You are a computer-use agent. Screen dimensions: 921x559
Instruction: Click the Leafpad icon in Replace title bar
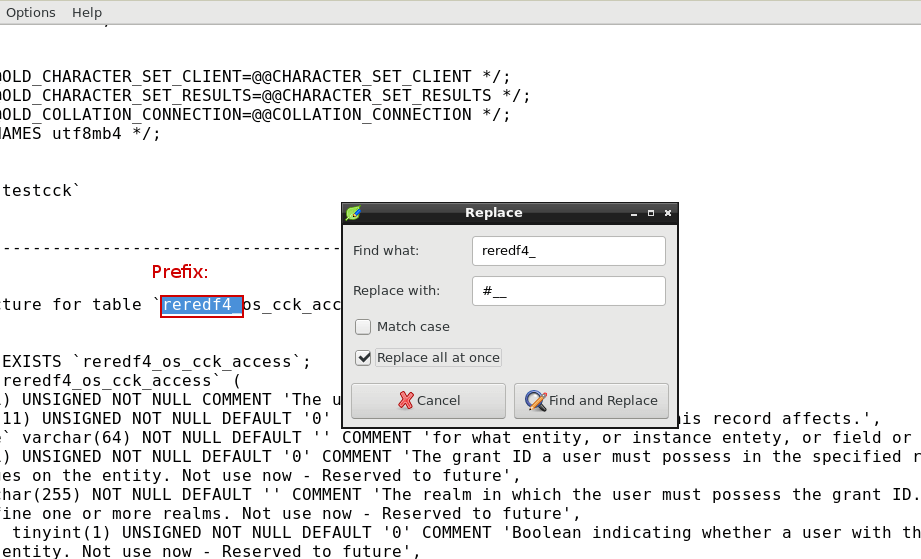pos(352,213)
